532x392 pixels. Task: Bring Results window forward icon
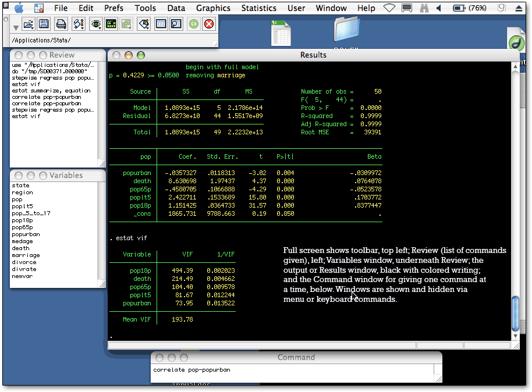pyautogui.click(x=111, y=24)
